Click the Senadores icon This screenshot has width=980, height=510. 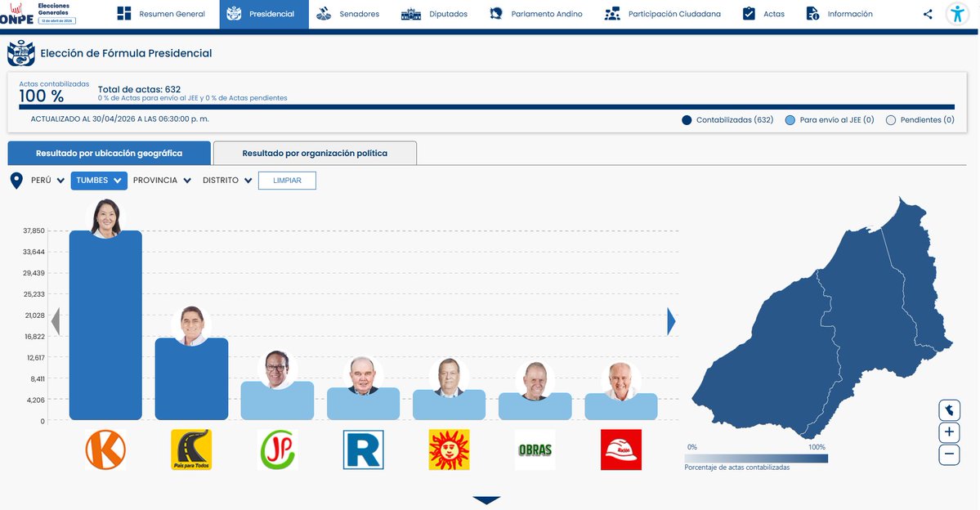pos(324,14)
